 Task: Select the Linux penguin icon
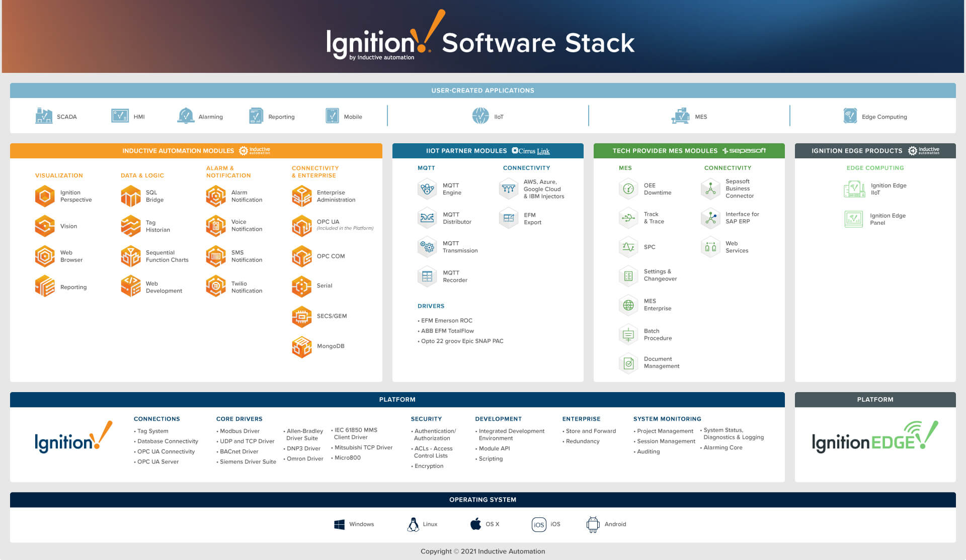point(413,524)
